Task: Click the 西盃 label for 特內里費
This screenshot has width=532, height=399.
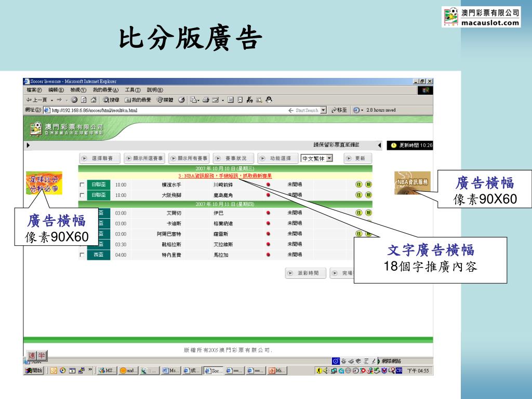Action: tap(99, 255)
